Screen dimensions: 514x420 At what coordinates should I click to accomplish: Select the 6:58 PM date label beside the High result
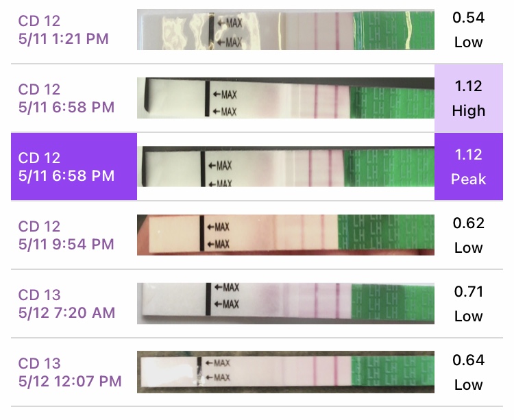point(66,98)
